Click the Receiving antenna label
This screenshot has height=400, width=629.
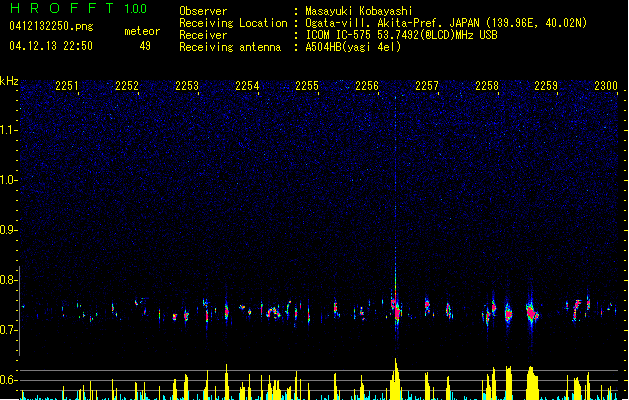(230, 47)
